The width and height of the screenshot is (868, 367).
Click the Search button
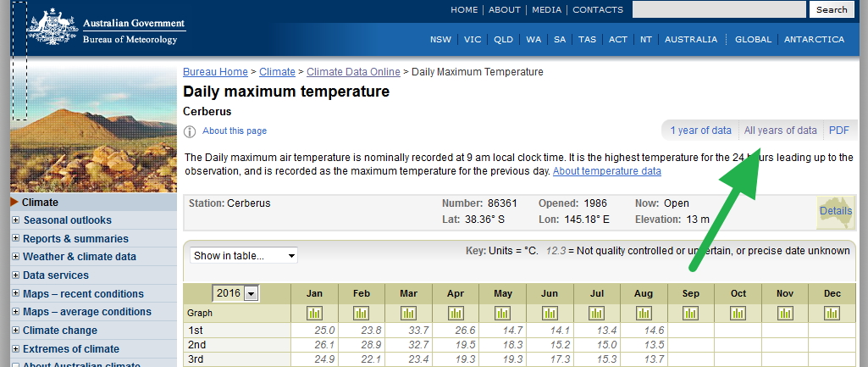[832, 9]
